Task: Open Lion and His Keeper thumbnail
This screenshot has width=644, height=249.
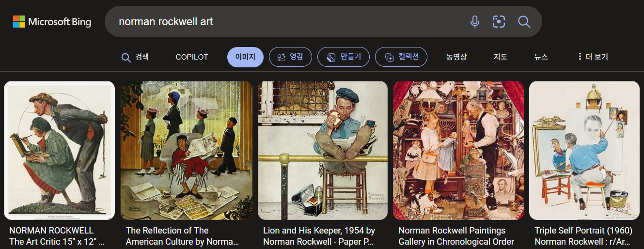Action: pyautogui.click(x=323, y=151)
